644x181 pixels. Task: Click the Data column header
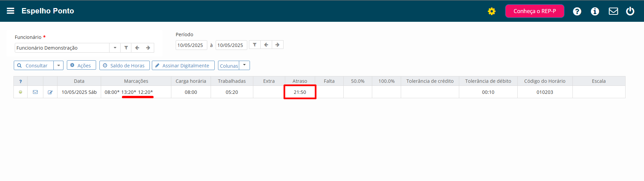coord(79,81)
